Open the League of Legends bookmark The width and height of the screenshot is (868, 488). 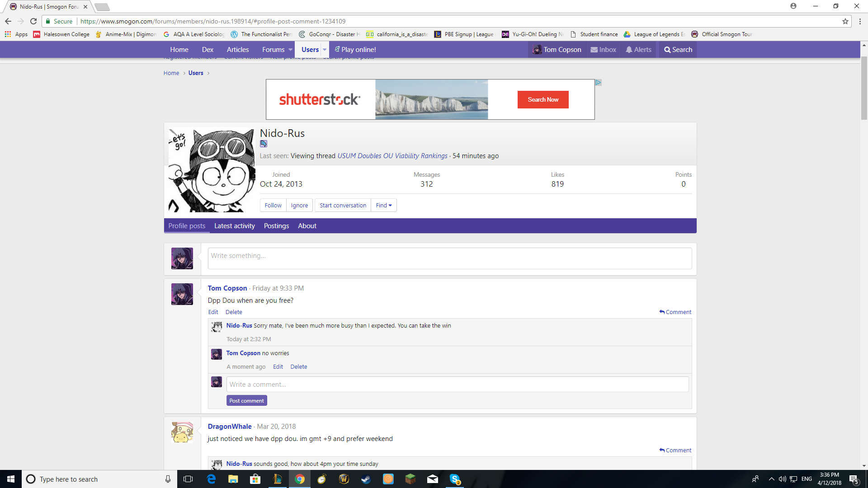pyautogui.click(x=654, y=34)
